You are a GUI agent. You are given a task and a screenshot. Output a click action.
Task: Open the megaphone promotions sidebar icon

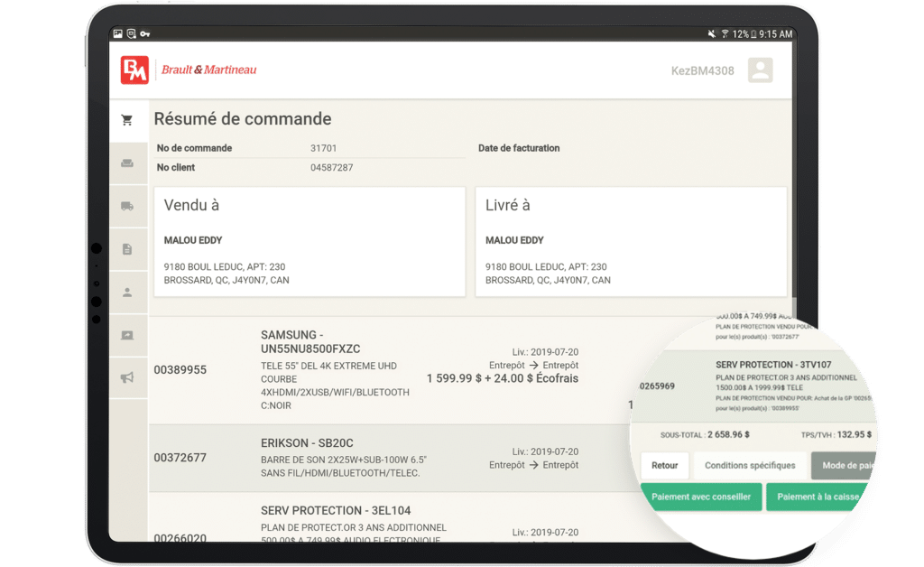tap(127, 377)
